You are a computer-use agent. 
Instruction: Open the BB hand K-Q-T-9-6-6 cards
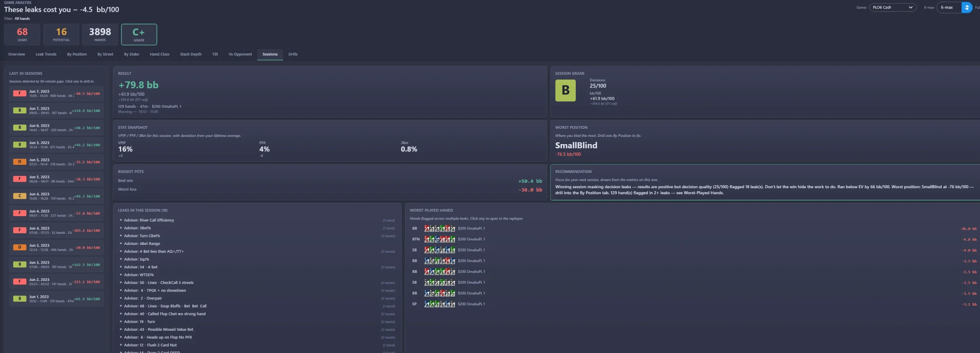click(x=439, y=261)
